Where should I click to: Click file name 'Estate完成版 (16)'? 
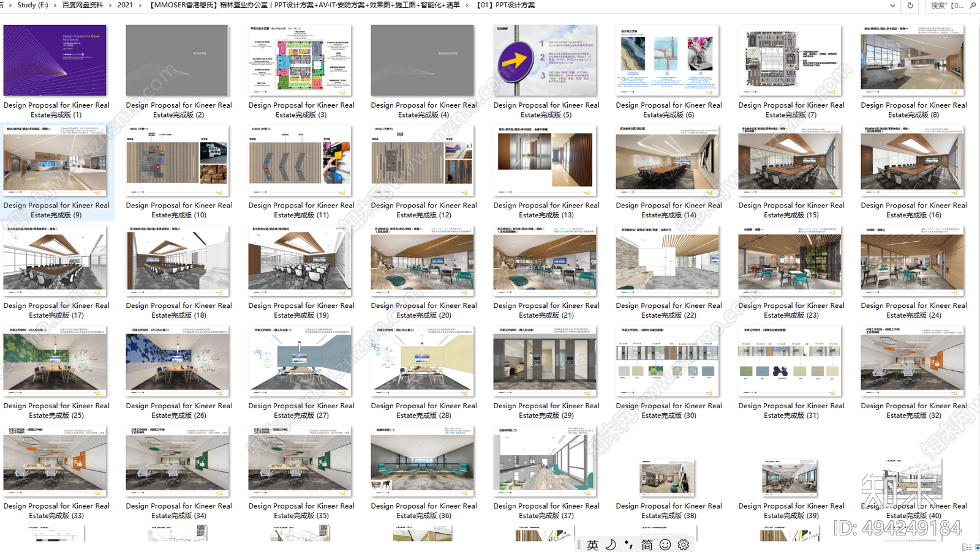pos(914,211)
